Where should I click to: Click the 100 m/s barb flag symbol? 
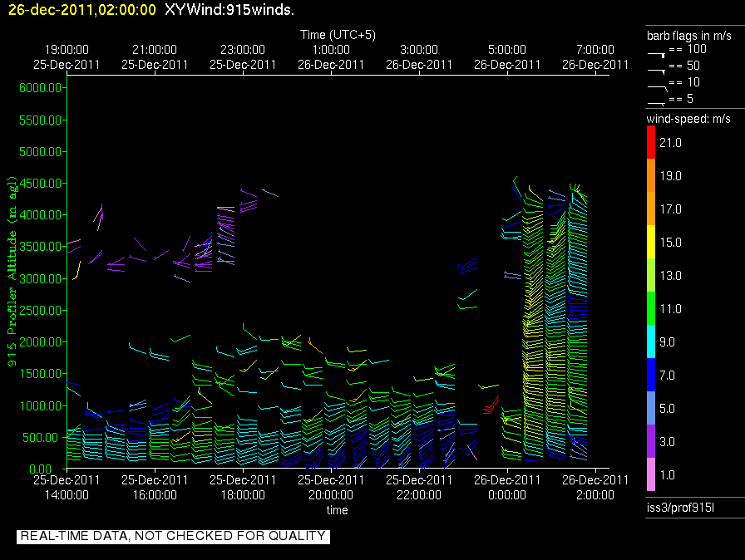[656, 55]
